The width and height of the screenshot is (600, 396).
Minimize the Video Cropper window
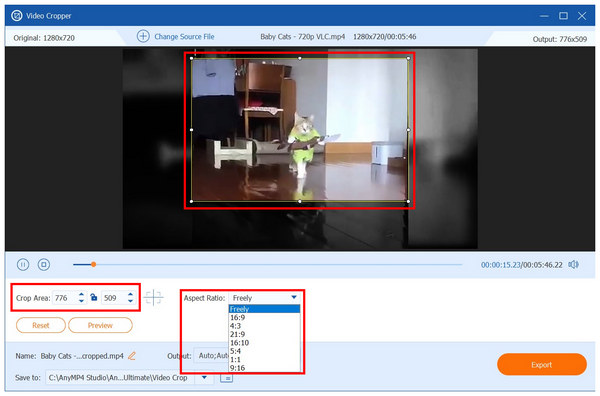pyautogui.click(x=544, y=16)
